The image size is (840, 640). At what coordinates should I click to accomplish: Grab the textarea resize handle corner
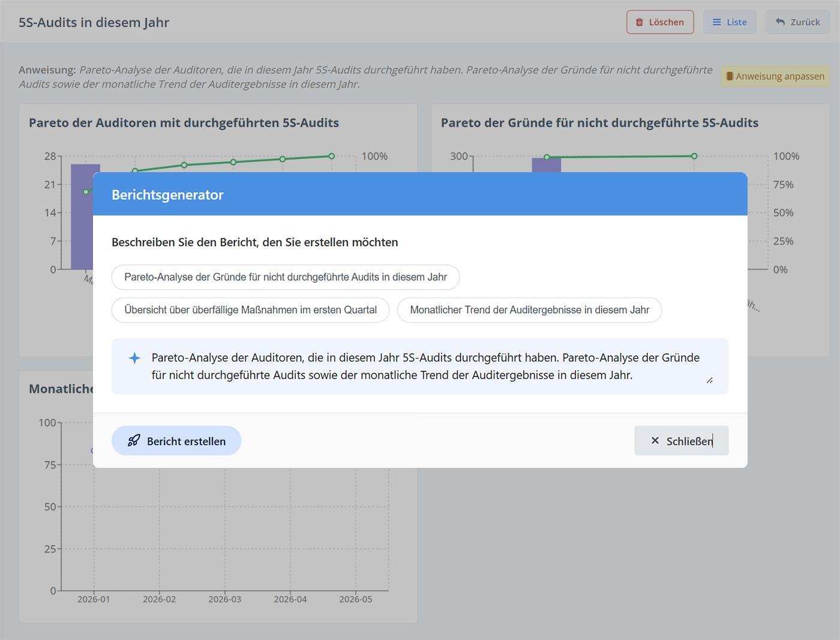pos(710,380)
